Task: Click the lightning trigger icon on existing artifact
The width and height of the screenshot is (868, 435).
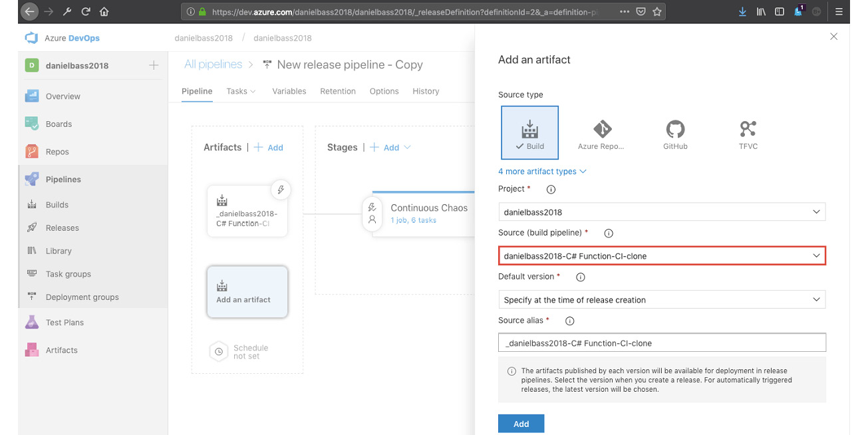Action: [x=281, y=190]
